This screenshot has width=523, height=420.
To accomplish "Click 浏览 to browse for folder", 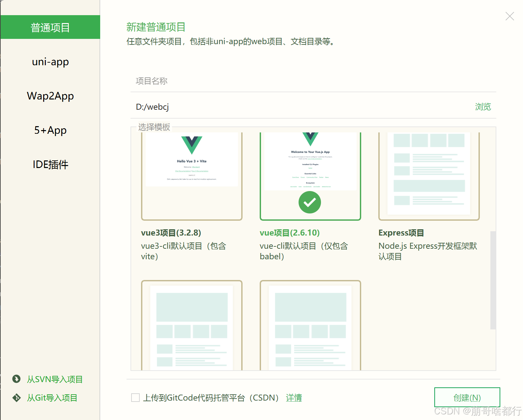I will tap(483, 107).
